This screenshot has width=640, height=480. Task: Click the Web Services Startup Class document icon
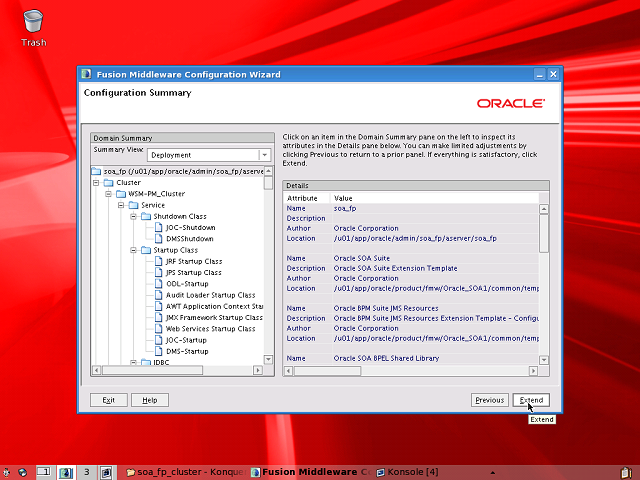(159, 329)
